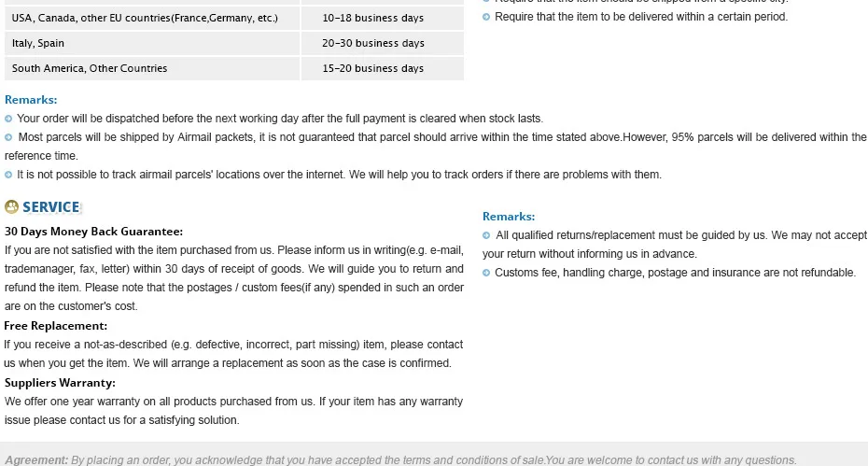Click bullet icon beside 'All qualified returns/replacement'
This screenshot has width=868, height=466.
pos(486,235)
